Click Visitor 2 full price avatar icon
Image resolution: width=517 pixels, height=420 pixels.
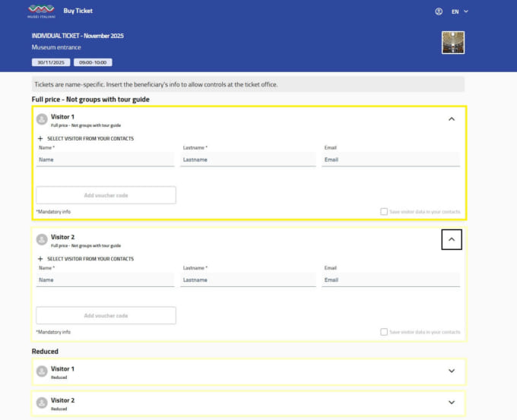(x=42, y=239)
